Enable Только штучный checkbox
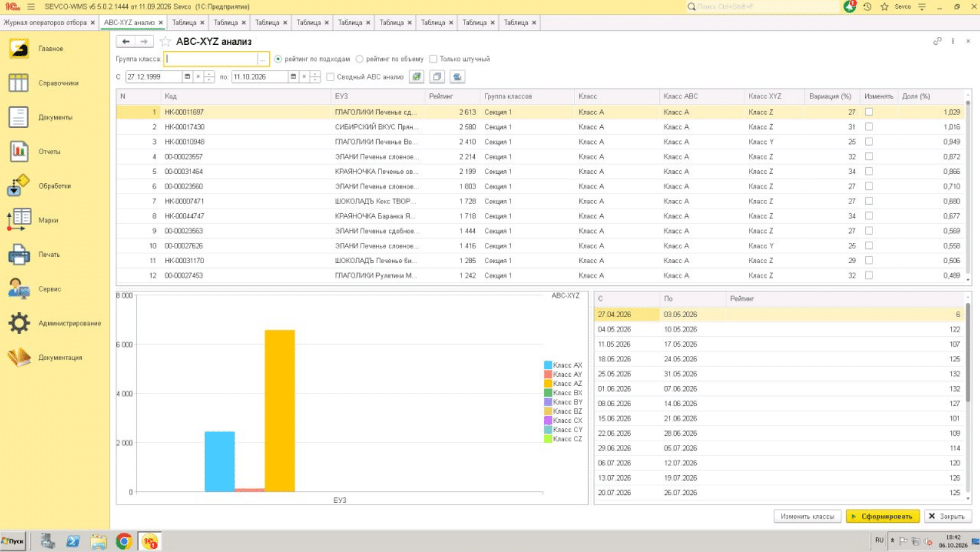 (433, 59)
